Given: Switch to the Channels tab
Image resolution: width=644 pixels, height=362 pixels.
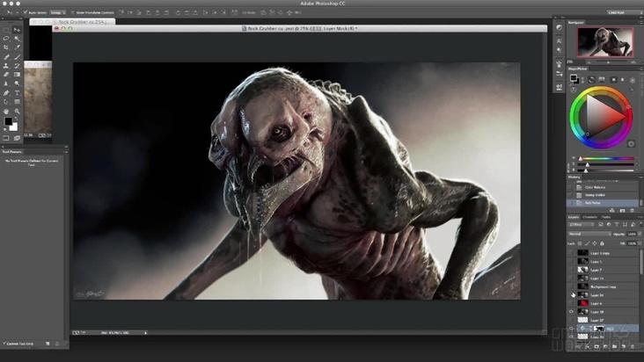Looking at the screenshot, I should click(589, 217).
